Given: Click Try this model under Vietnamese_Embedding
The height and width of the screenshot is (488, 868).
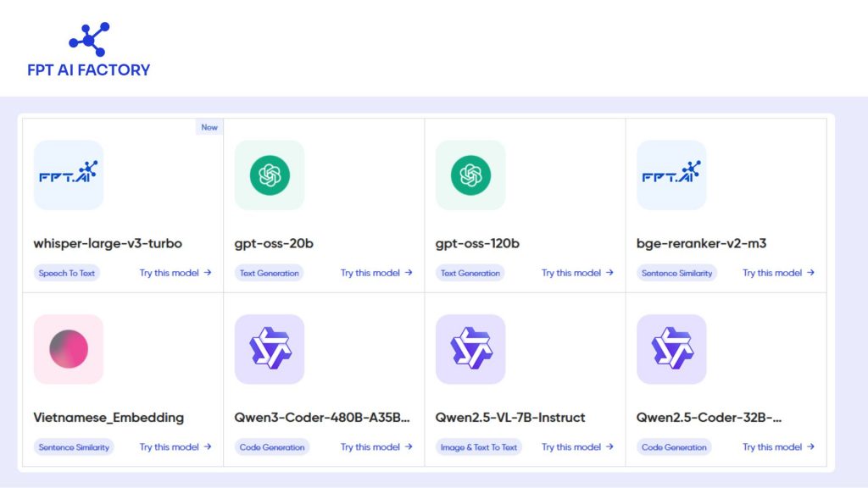Looking at the screenshot, I should click(175, 446).
